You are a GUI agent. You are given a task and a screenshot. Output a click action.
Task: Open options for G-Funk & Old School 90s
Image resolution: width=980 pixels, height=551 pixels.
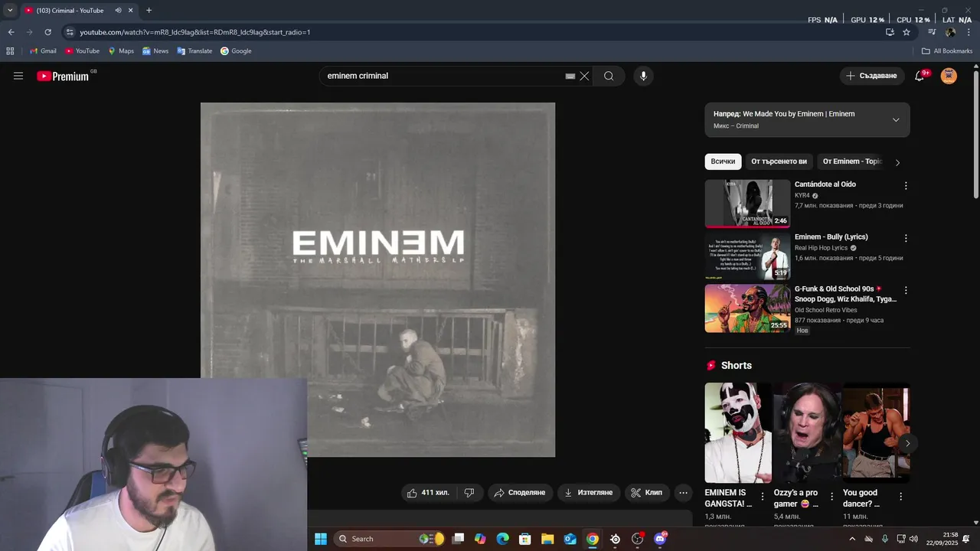(x=906, y=291)
